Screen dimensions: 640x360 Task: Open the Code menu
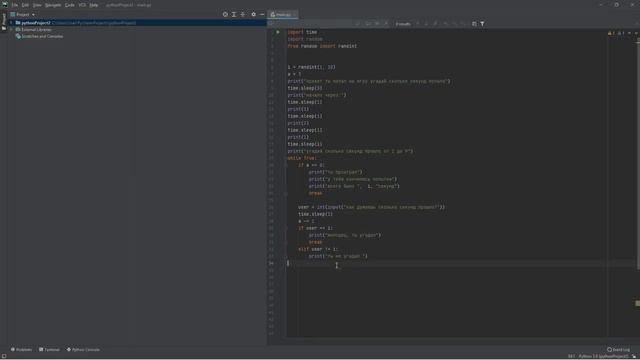(x=69, y=5)
